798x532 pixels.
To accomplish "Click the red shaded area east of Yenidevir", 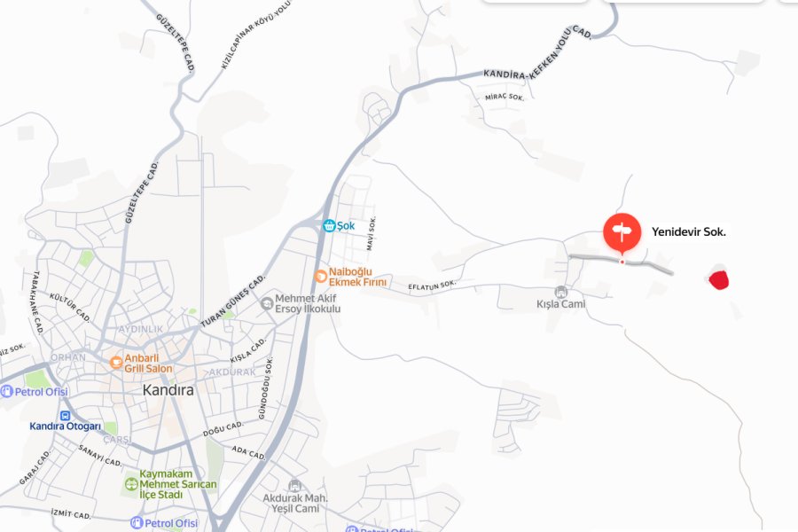I will pyautogui.click(x=718, y=280).
